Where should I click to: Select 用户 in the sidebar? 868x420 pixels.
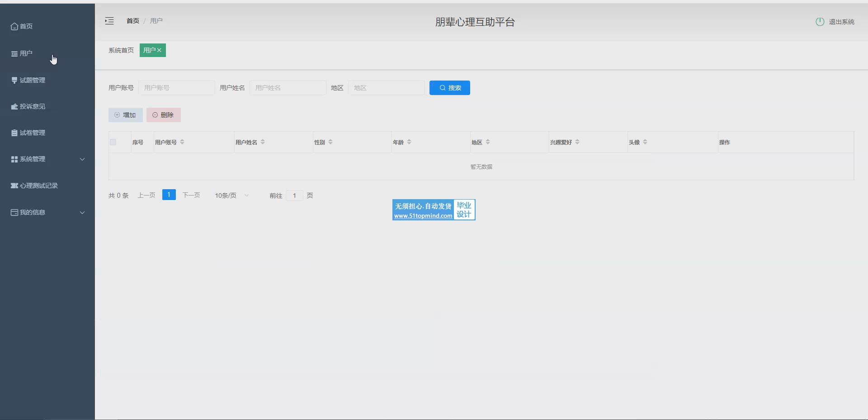tap(47, 53)
